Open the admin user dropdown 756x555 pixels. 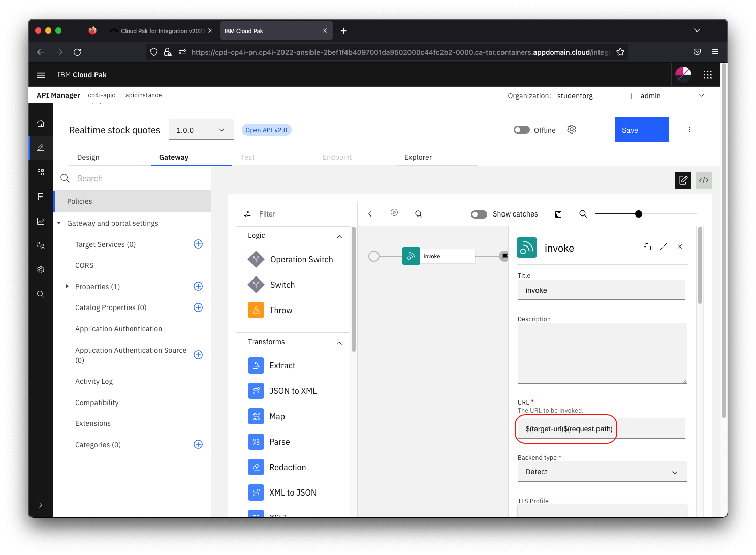(x=672, y=96)
